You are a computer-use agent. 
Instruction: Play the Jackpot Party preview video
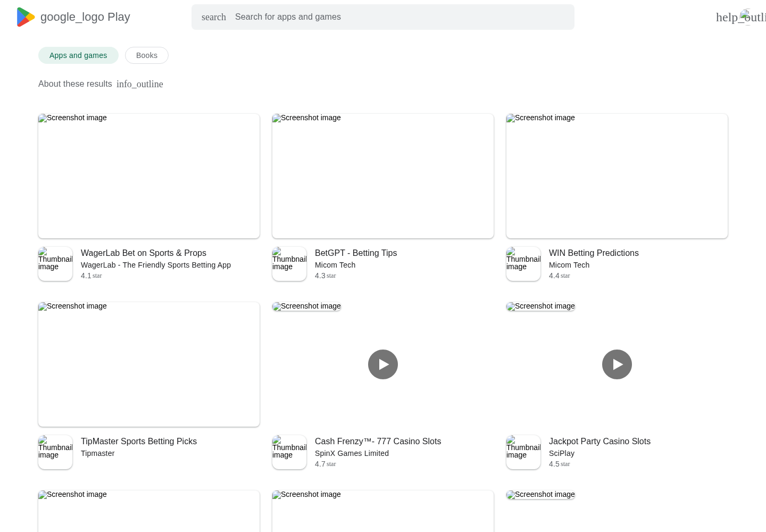tap(617, 364)
